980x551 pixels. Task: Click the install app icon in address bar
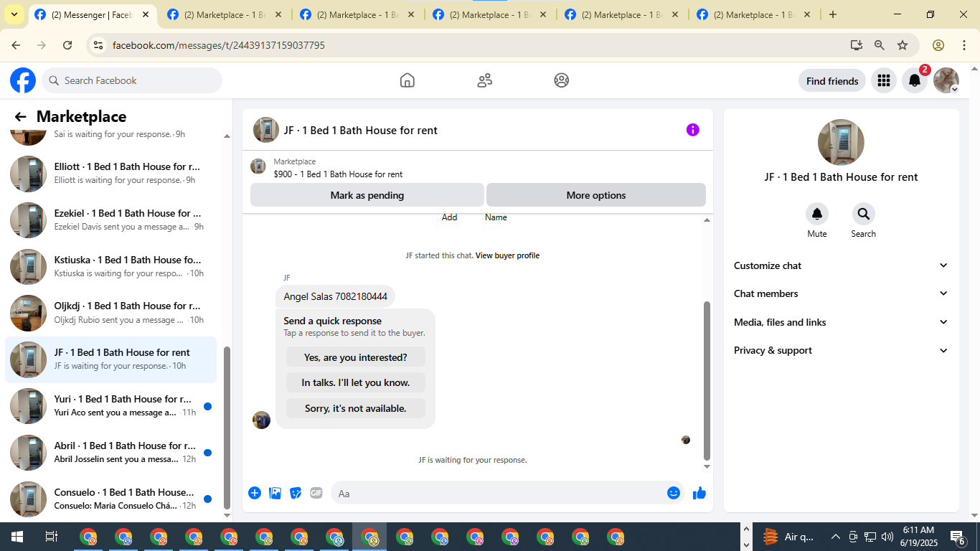point(856,45)
